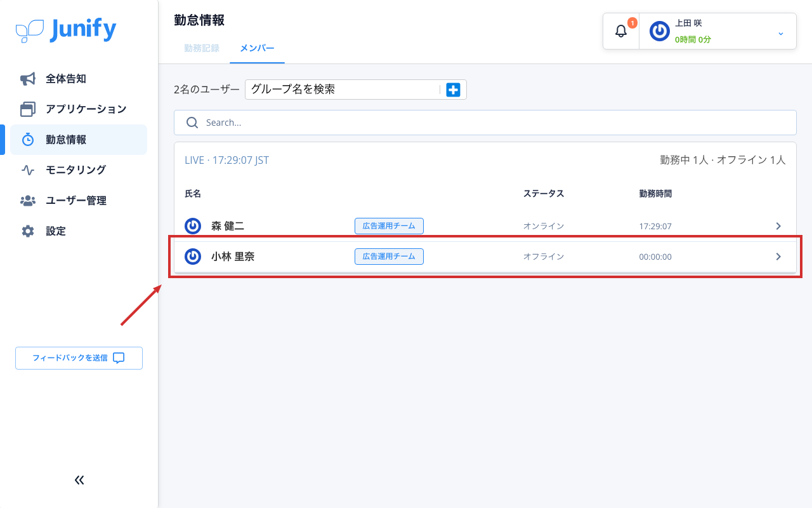The height and width of the screenshot is (508, 812).
Task: Open モニタリング in the sidebar
Action: (79, 170)
